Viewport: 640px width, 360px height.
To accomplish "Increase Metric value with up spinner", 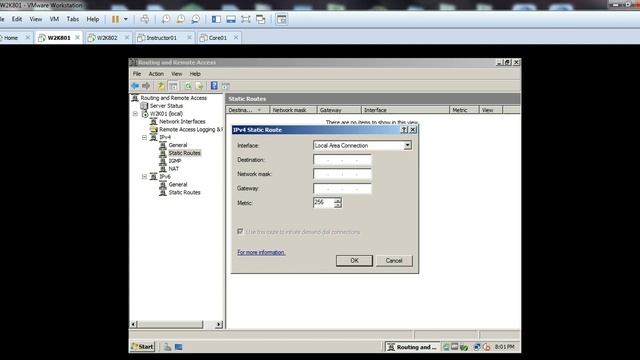I will (338, 200).
